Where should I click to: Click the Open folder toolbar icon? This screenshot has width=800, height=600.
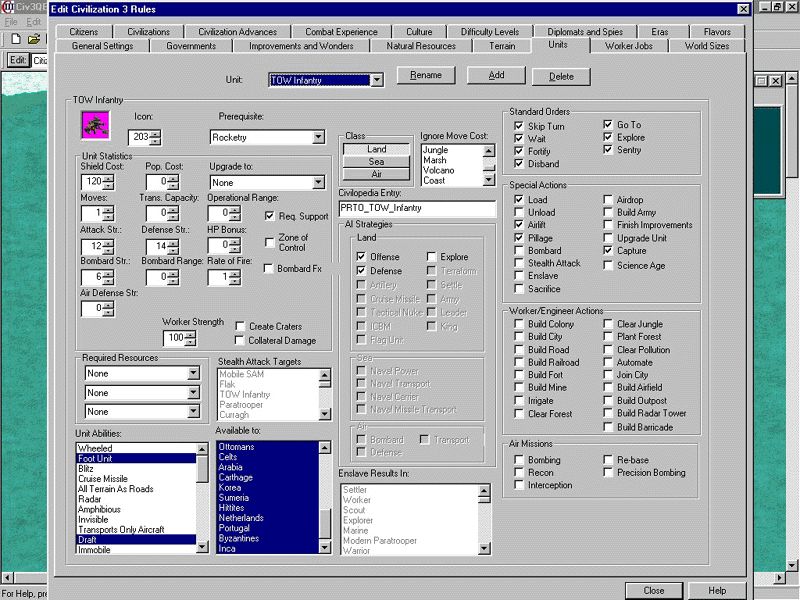click(34, 38)
